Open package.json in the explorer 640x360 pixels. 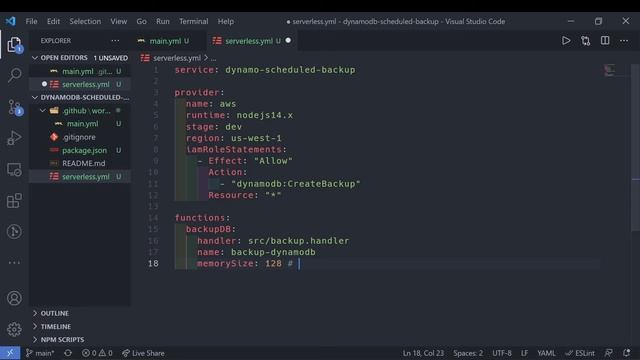pos(80,150)
